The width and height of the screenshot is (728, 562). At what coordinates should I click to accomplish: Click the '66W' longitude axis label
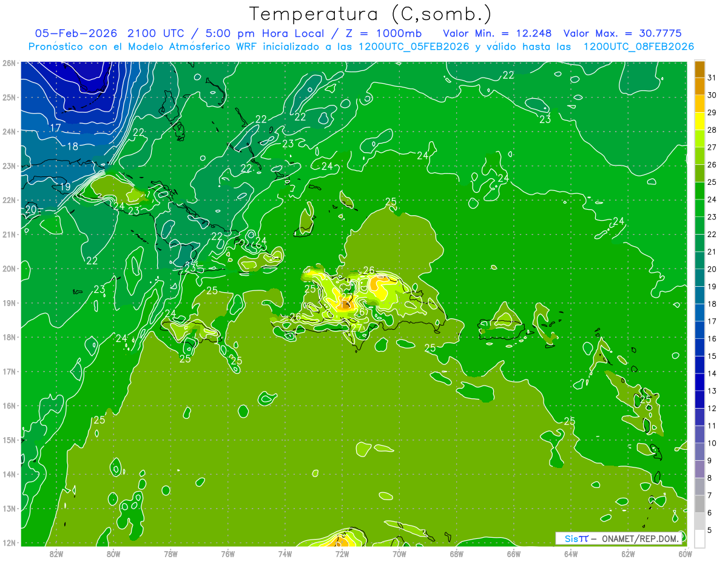(x=514, y=554)
